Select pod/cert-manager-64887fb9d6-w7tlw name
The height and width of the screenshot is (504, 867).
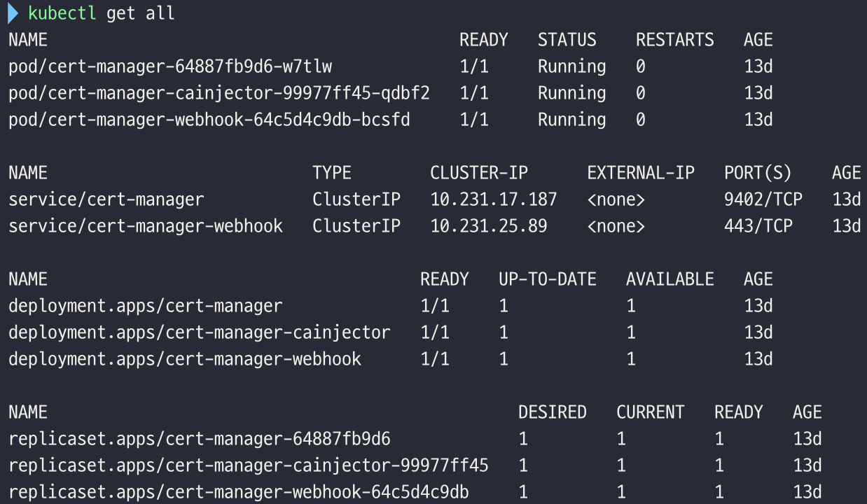click(x=170, y=66)
